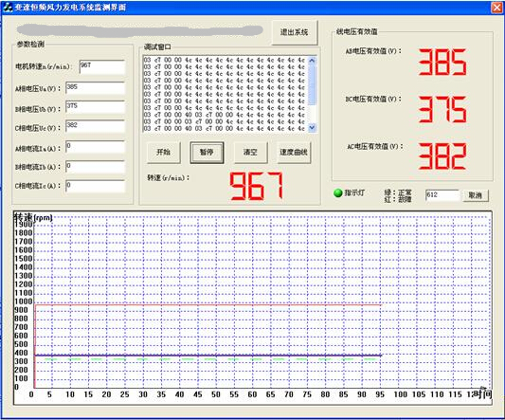505x420 pixels.
Task: Click the window title text 变速恒频风力发电系统监测界面
Action: [x=70, y=7]
